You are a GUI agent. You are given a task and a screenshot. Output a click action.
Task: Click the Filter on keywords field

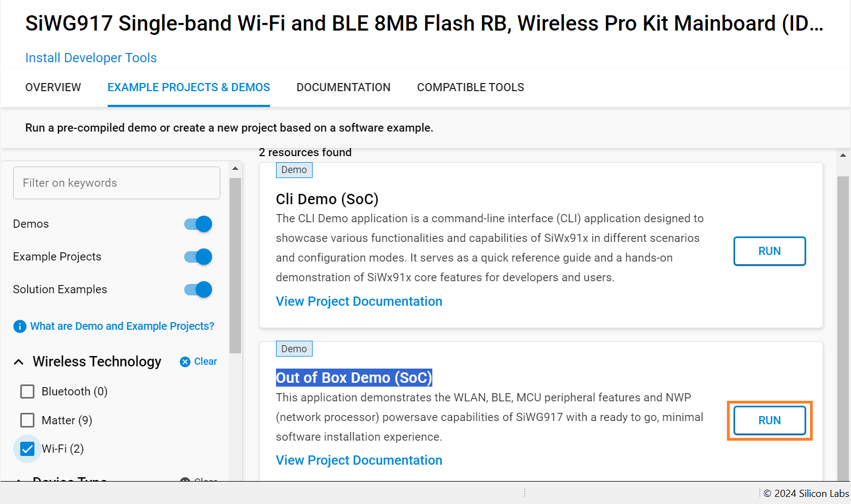click(116, 183)
